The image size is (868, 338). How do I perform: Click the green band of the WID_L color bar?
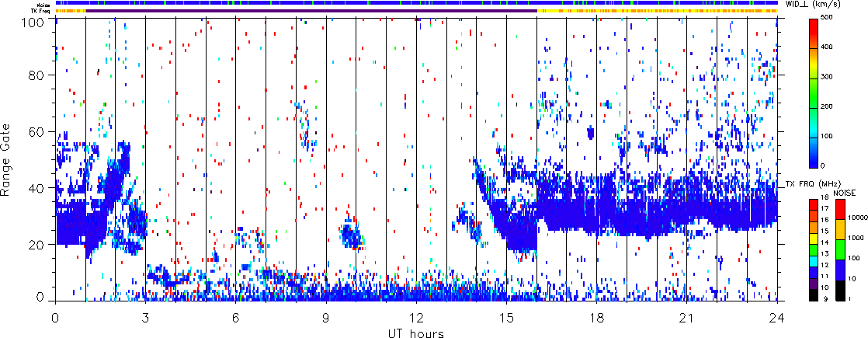coord(814,107)
